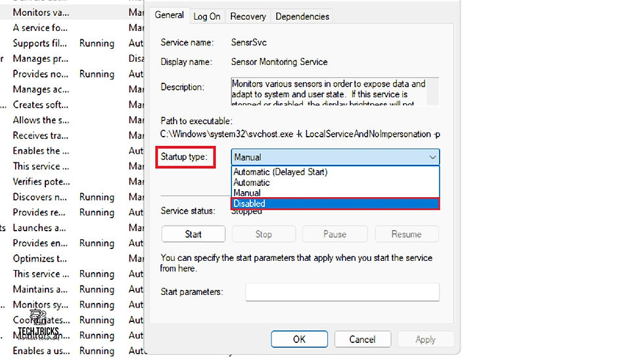Choose Manual from startup type list
The width and height of the screenshot is (644, 362).
point(335,193)
